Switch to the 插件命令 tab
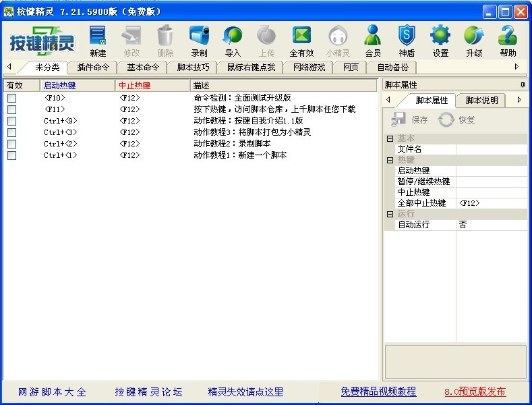 [x=93, y=67]
